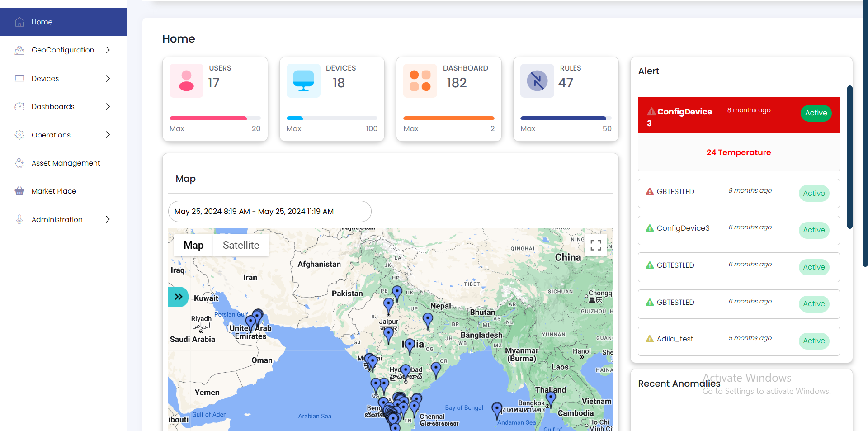Select the Map view tab
This screenshot has width=868, height=431.
click(193, 245)
